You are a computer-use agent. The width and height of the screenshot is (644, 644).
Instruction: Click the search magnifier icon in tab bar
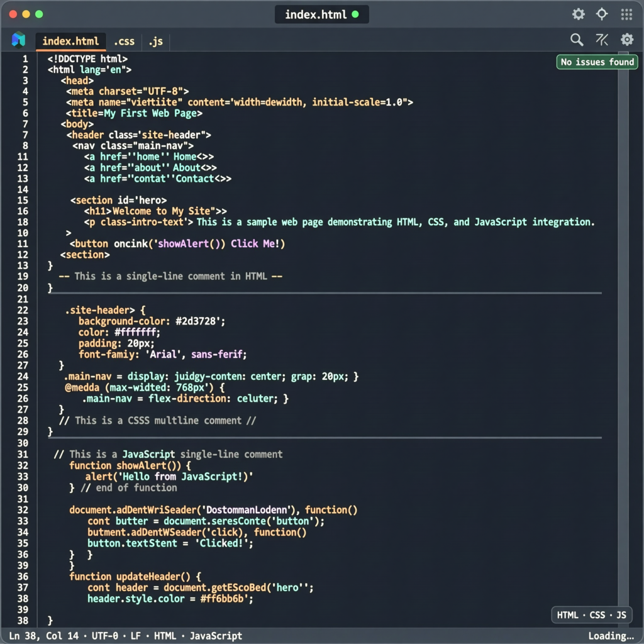[x=577, y=40]
